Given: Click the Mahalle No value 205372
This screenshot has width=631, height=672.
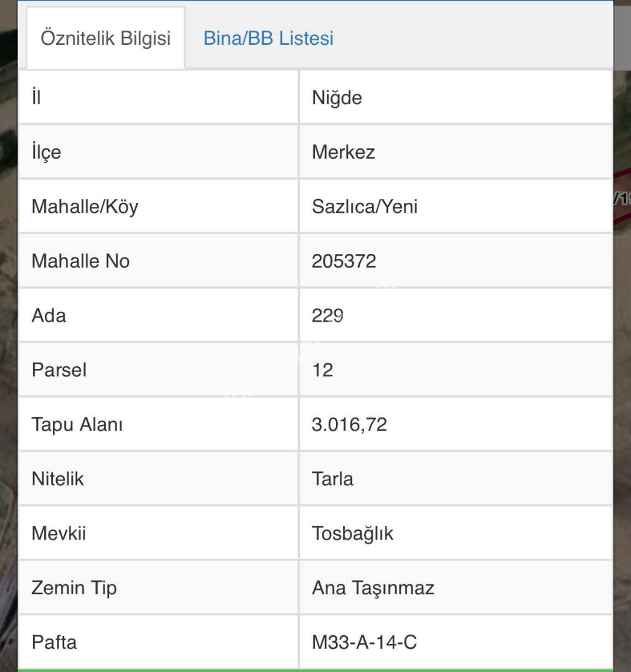Looking at the screenshot, I should [344, 261].
